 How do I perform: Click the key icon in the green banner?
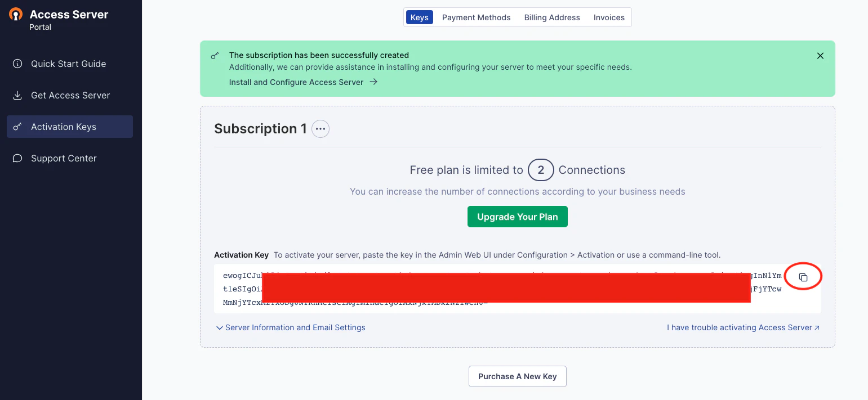coord(215,56)
